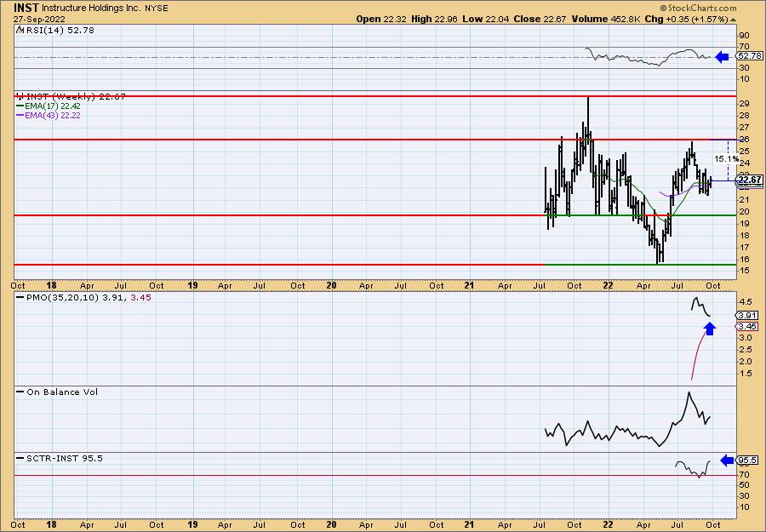Click the 3.91 PMO value tag on the axis

(748, 316)
